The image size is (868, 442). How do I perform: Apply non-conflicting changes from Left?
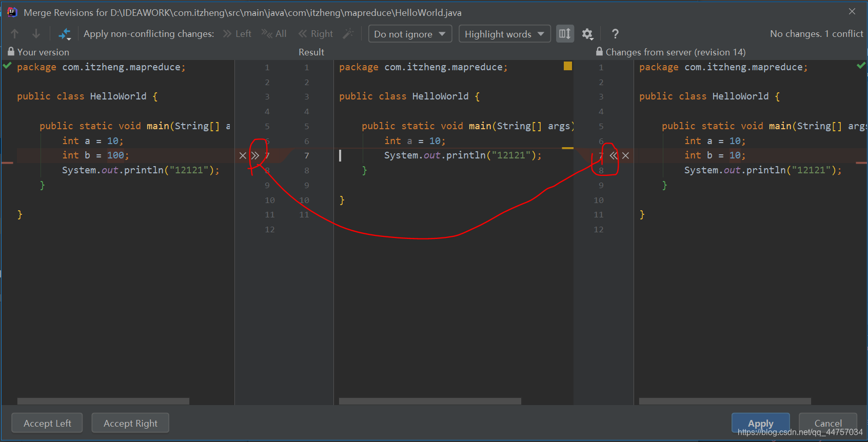point(237,34)
